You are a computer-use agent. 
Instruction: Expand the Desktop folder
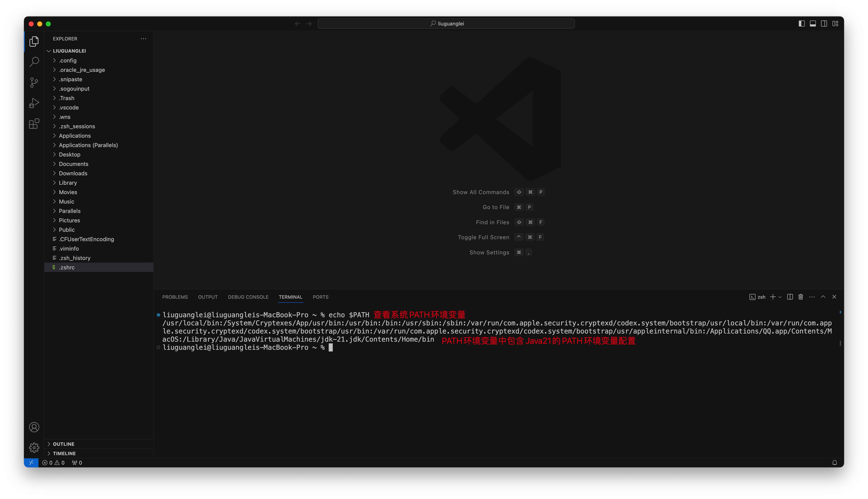click(99, 155)
